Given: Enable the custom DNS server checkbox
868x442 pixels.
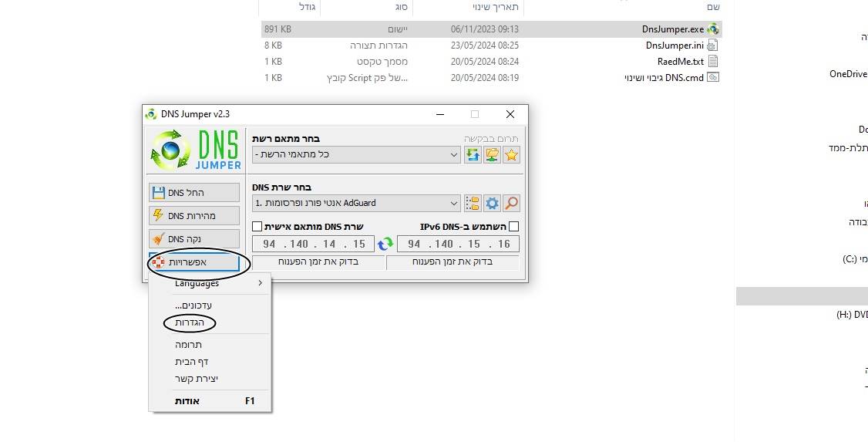Looking at the screenshot, I should click(257, 227).
